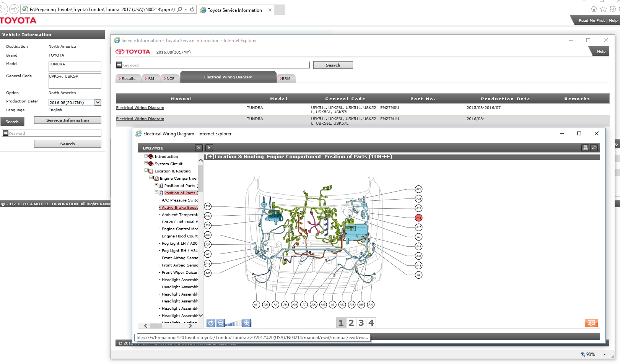Click Search button in Service Information window

click(333, 65)
